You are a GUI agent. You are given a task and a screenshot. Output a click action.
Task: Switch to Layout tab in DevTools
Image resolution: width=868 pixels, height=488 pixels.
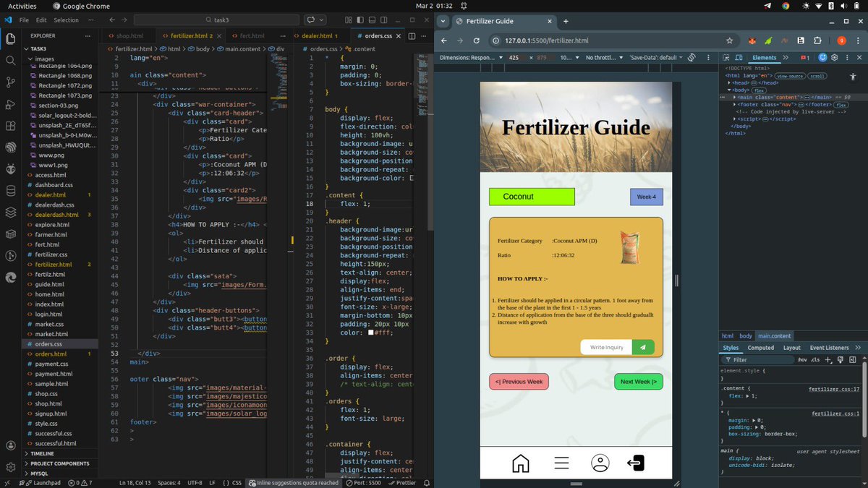(791, 348)
